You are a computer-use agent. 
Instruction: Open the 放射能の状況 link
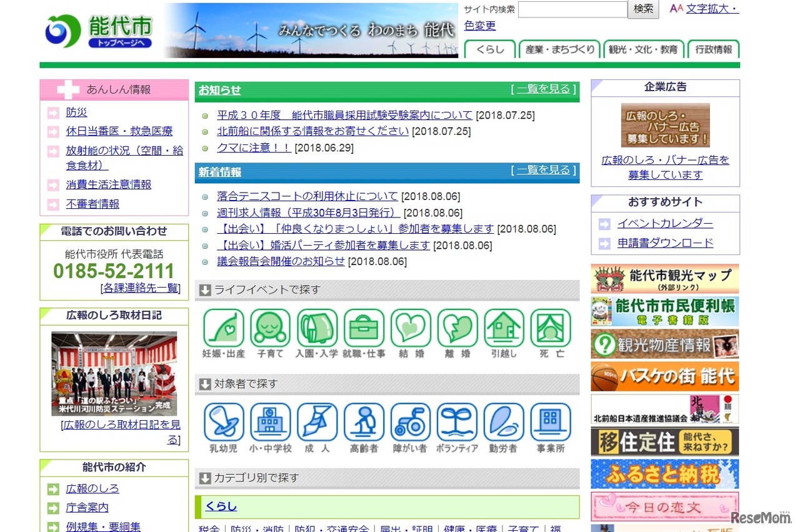[125, 158]
